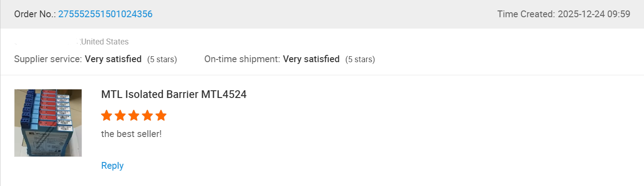Click On-time shipment "Very satisfied" rating
This screenshot has height=186, width=644.
[x=311, y=59]
